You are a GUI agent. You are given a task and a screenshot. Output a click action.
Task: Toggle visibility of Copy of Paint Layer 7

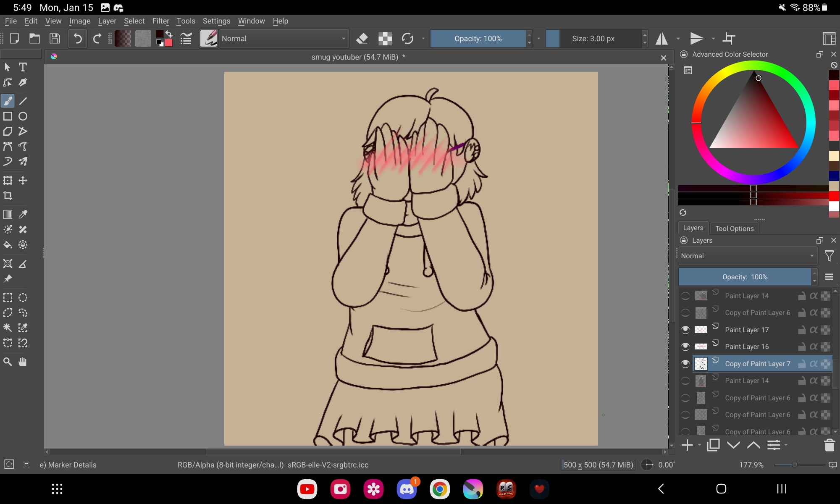[x=685, y=364]
